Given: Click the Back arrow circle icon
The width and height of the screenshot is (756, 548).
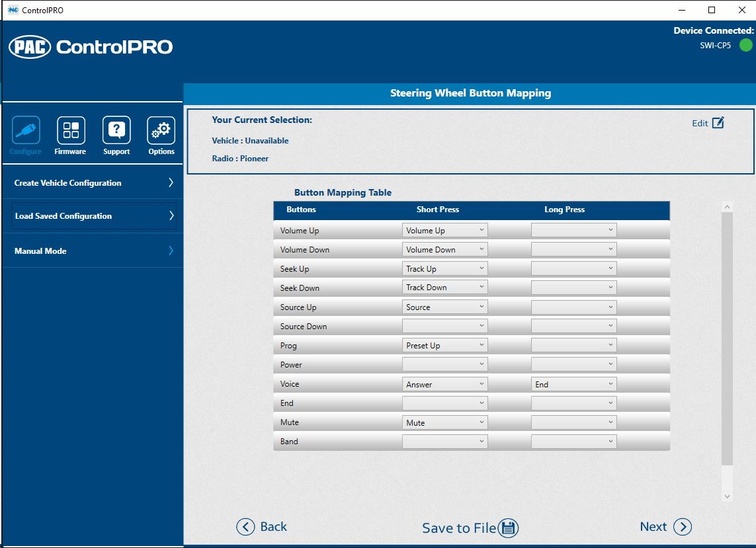Looking at the screenshot, I should (x=245, y=527).
